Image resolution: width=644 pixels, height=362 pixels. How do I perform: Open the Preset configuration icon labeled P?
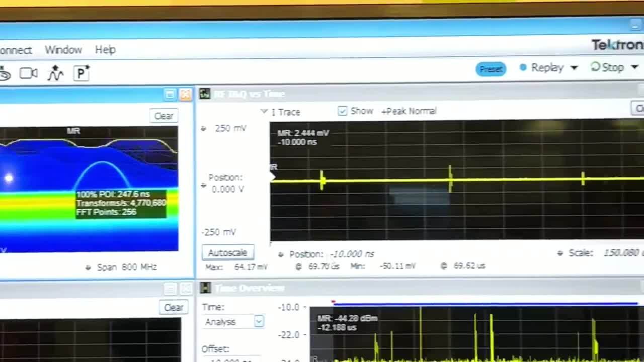pos(82,73)
